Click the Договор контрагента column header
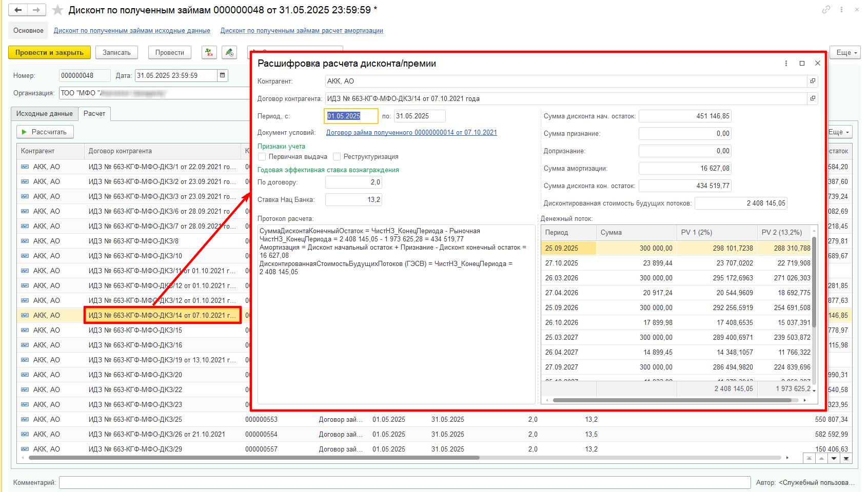The height and width of the screenshot is (492, 868). (163, 151)
